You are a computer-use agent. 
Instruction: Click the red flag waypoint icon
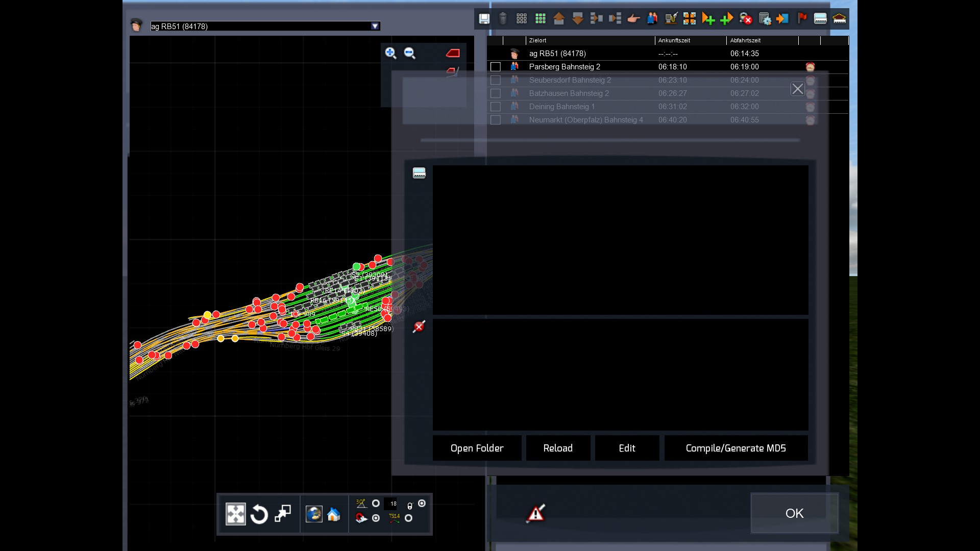pos(802,19)
